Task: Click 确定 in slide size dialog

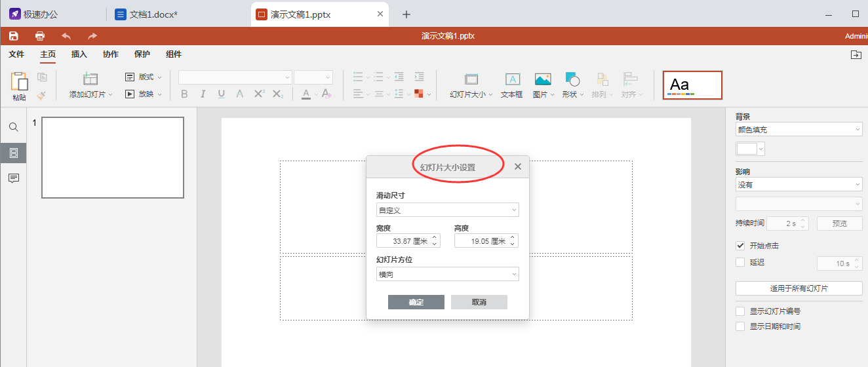Action: point(416,302)
